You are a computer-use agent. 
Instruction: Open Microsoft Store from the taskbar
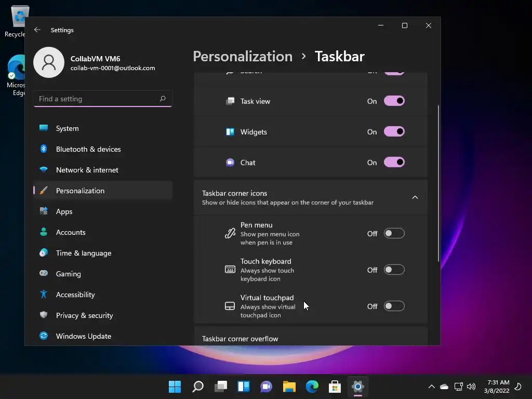(x=335, y=387)
